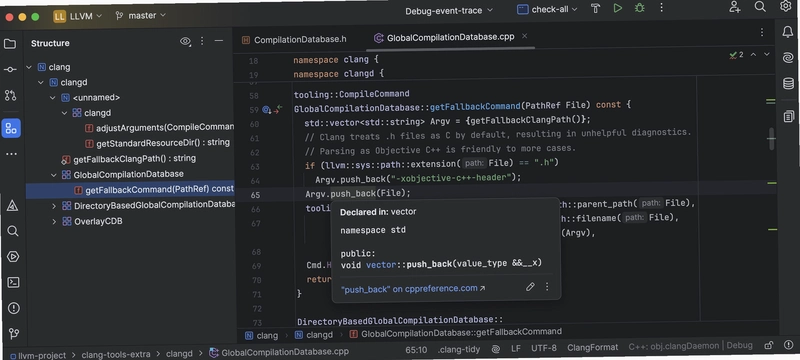The width and height of the screenshot is (800, 360).
Task: Click UTF-8 encoding in status bar
Action: [x=543, y=348]
